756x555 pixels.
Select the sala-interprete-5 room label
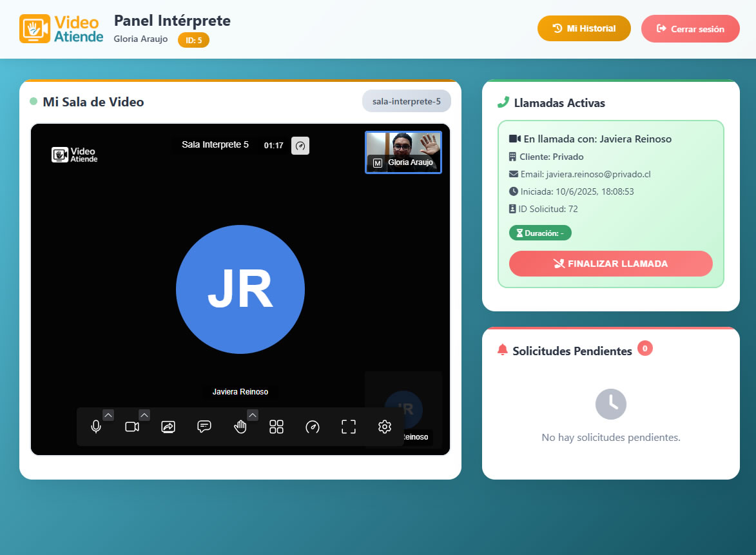pos(406,101)
